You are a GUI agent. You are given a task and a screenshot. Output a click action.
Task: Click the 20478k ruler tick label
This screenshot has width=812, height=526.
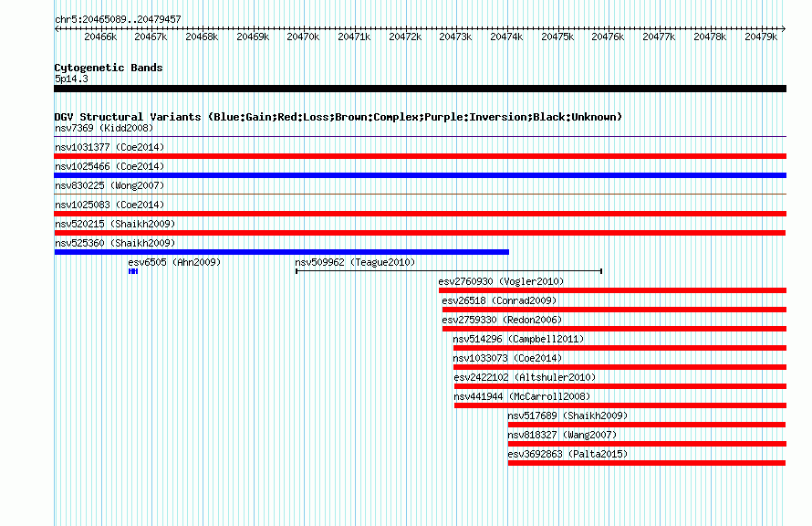pyautogui.click(x=710, y=37)
